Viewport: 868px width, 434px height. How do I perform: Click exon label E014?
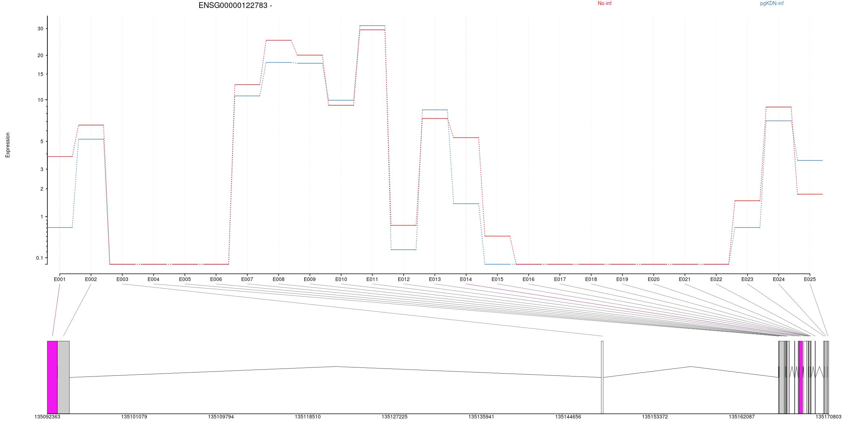466,279
